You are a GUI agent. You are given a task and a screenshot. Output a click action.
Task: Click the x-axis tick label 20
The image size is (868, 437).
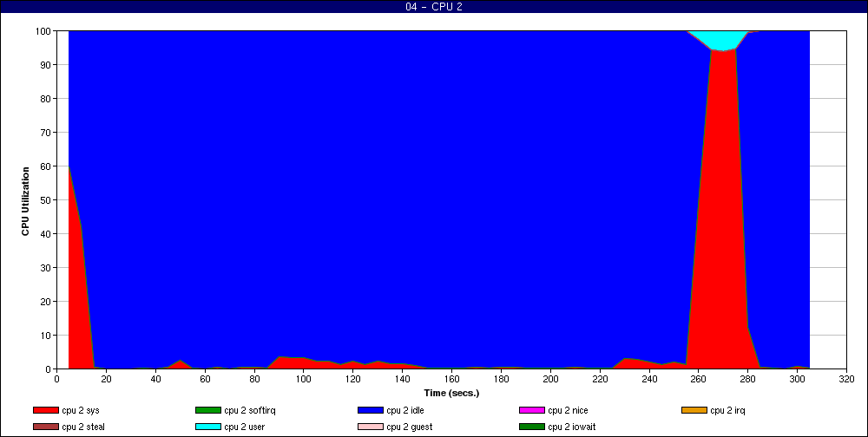pyautogui.click(x=106, y=380)
